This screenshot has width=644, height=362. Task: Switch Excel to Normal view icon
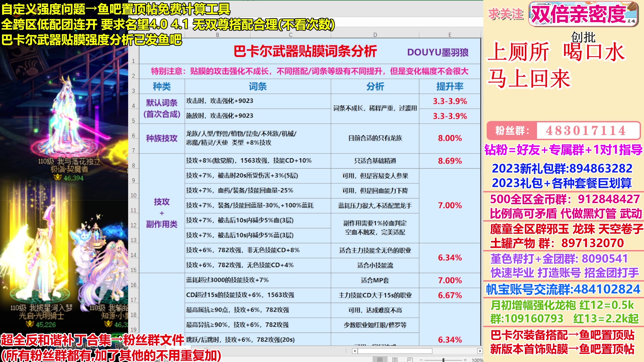380,359
